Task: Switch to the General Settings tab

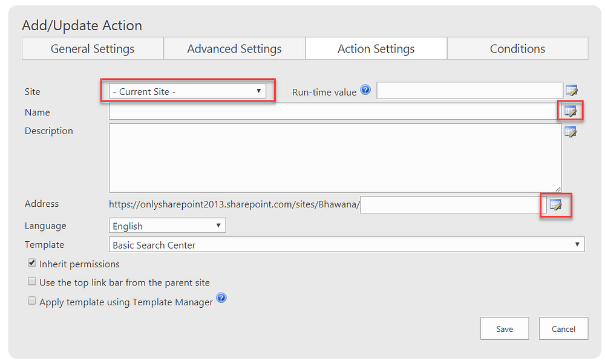Action: 93,48
